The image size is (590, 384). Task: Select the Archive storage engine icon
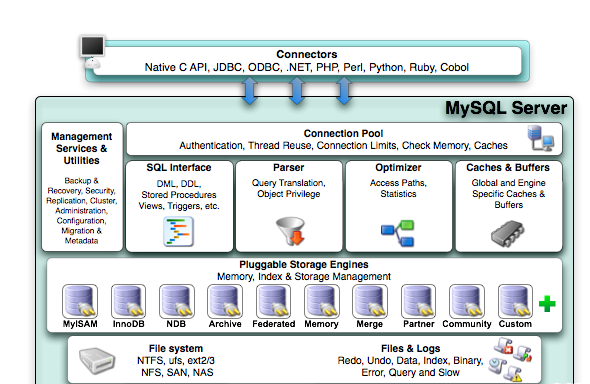click(x=225, y=301)
